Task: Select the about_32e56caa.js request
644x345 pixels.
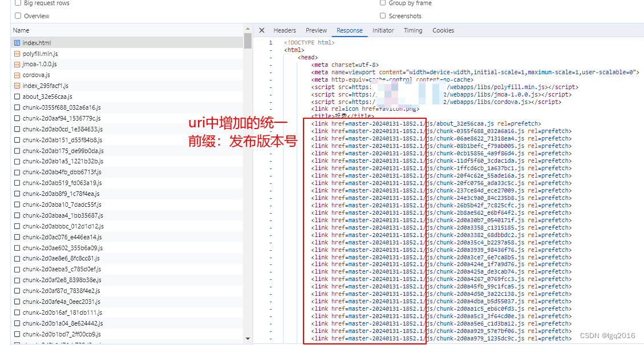Action: point(127,97)
